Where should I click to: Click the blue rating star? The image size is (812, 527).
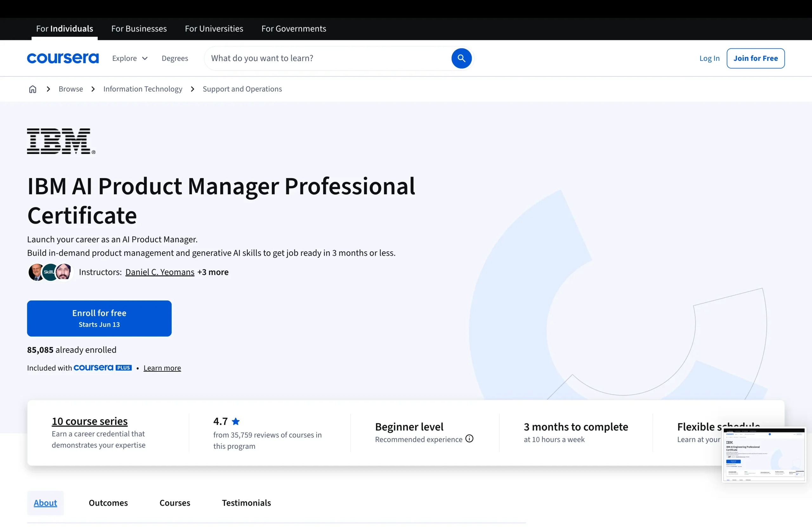point(236,421)
